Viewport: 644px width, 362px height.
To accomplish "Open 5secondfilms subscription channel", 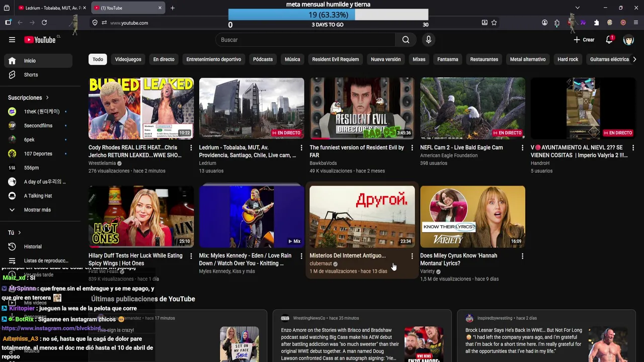I will coord(39,126).
